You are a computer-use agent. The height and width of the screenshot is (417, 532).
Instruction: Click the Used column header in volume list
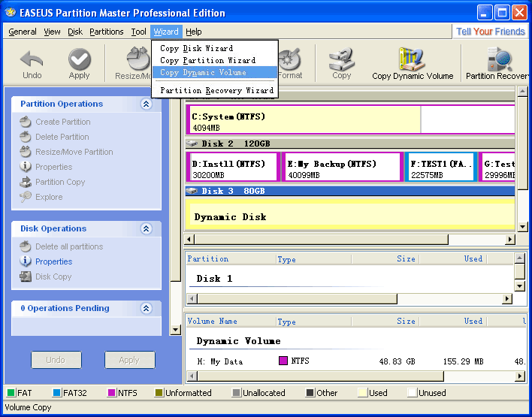coord(453,322)
